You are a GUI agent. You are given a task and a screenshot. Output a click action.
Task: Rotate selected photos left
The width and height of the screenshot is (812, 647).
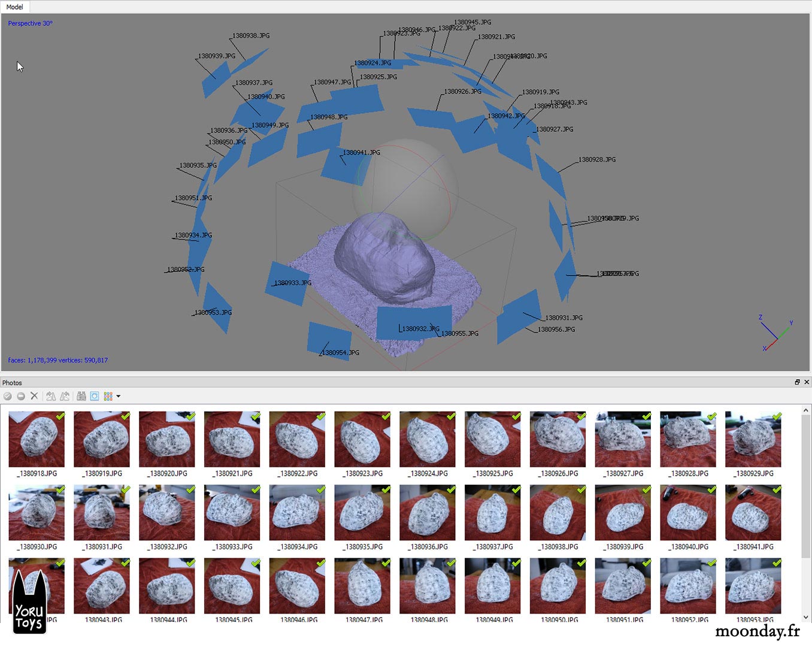51,396
